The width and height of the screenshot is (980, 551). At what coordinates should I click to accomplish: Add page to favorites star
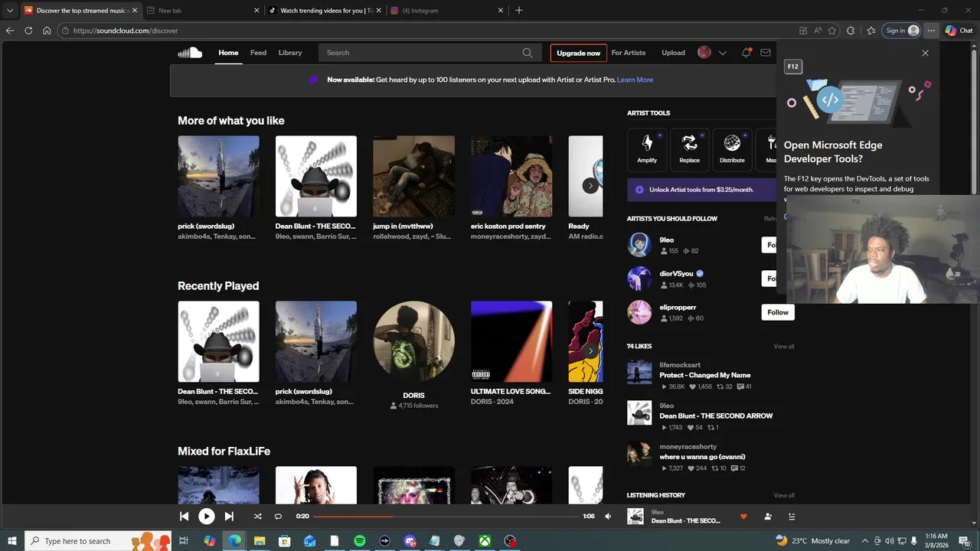(832, 31)
